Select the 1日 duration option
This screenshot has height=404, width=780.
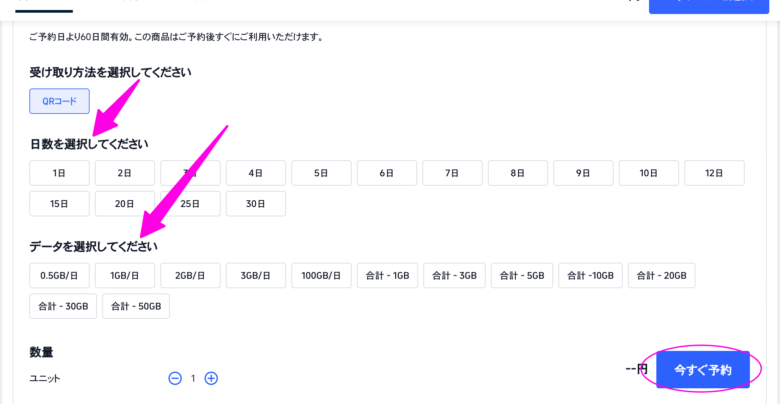[59, 173]
